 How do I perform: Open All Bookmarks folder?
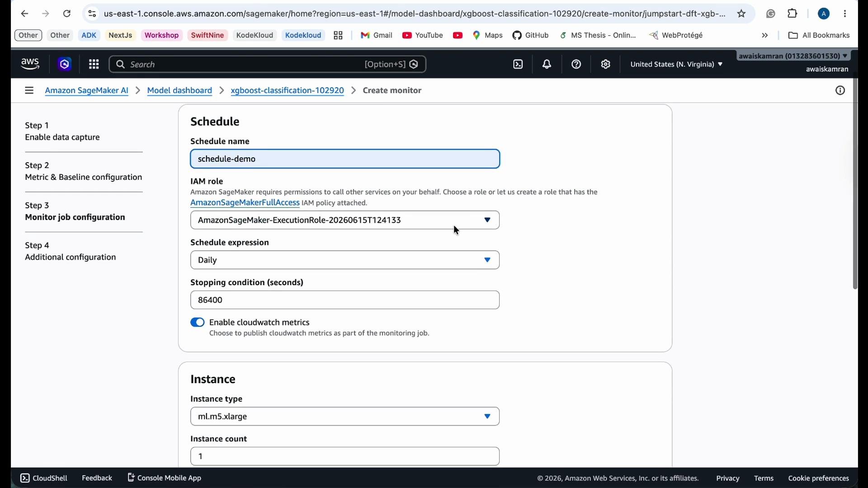[819, 36]
